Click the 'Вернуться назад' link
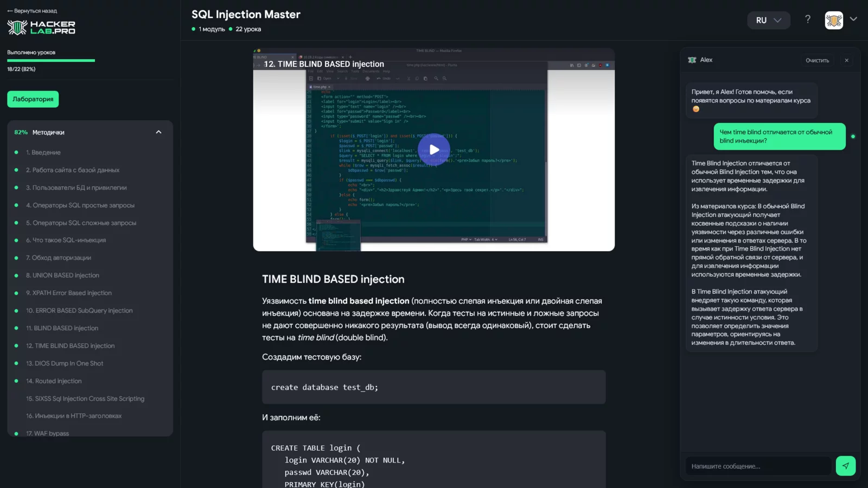 click(30, 10)
